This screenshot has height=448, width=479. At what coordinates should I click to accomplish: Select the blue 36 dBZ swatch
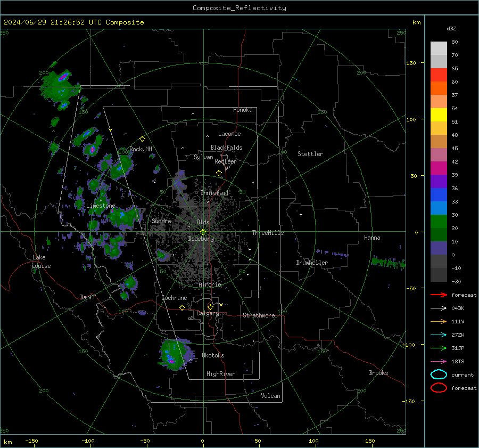click(439, 195)
